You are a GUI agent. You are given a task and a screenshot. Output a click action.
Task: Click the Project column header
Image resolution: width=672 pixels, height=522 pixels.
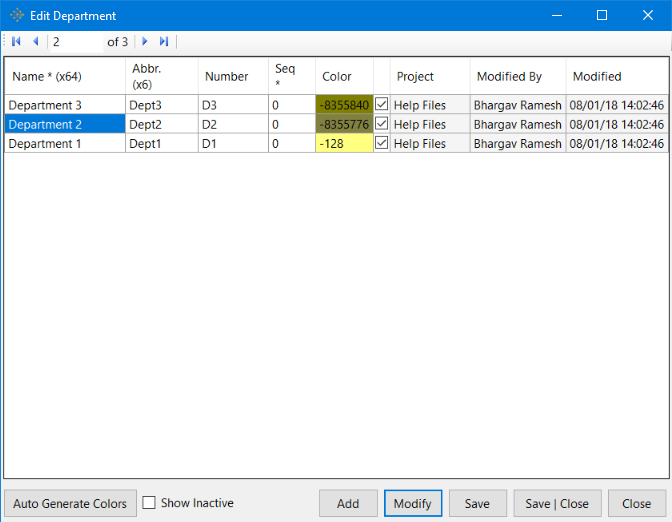pos(430,76)
